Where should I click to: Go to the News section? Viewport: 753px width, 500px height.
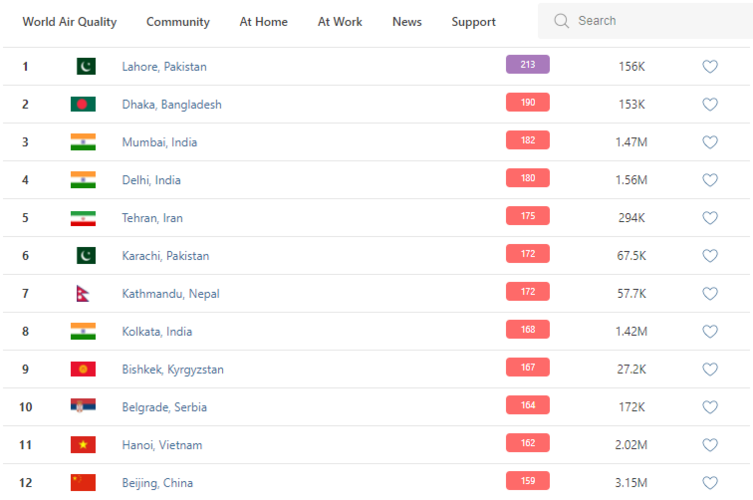407,22
